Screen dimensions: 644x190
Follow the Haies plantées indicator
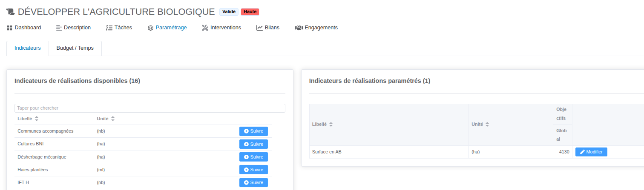coord(253,170)
